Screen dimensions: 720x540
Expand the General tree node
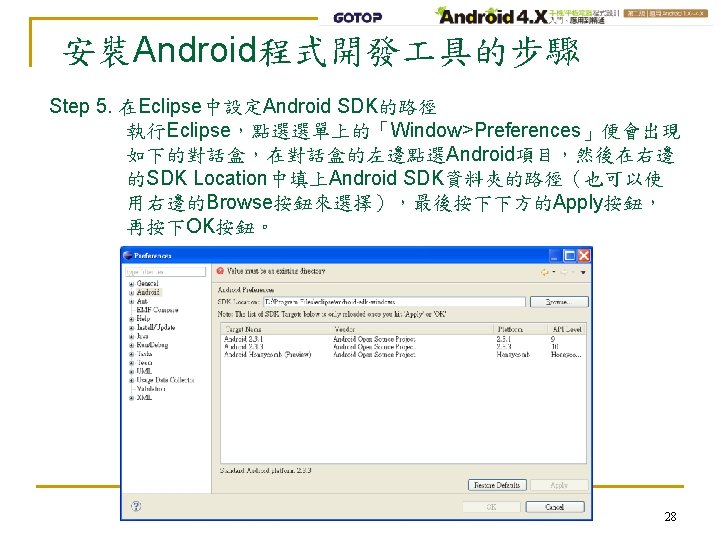pyautogui.click(x=131, y=284)
